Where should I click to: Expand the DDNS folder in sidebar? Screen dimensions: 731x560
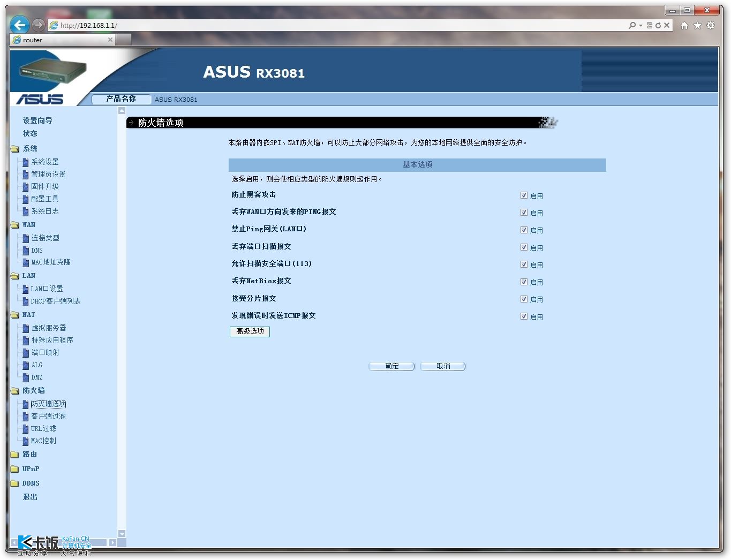15,483
